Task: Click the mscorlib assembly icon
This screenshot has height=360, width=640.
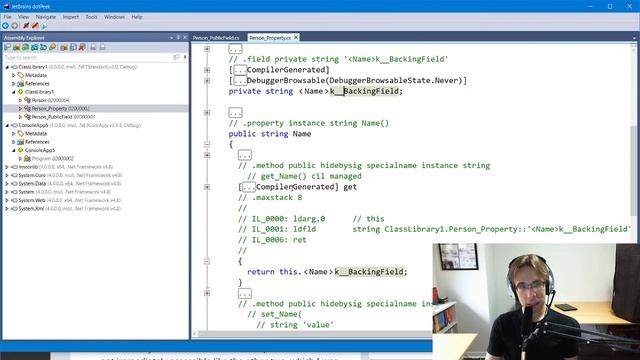Action: [14, 167]
